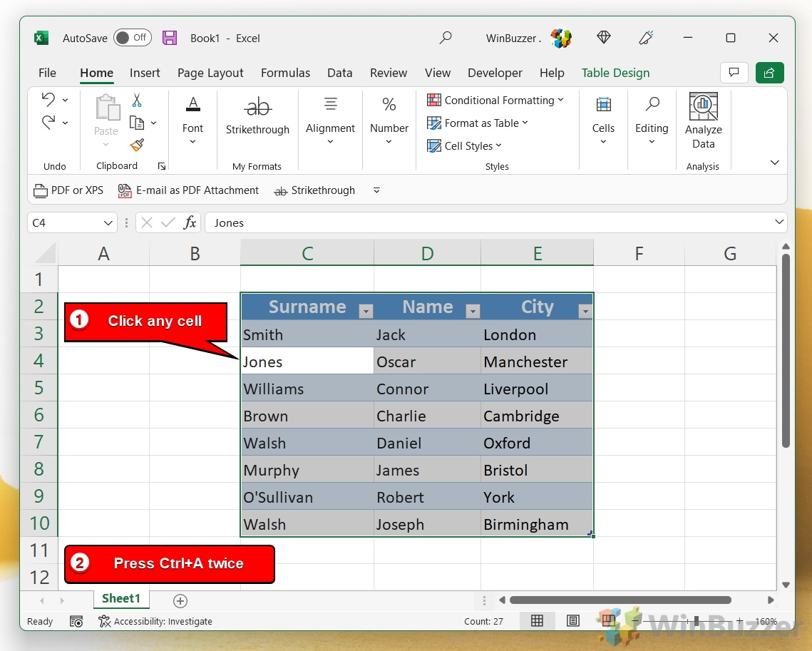Open the Undo history dropdown arrow
The height and width of the screenshot is (651, 812).
click(x=66, y=99)
